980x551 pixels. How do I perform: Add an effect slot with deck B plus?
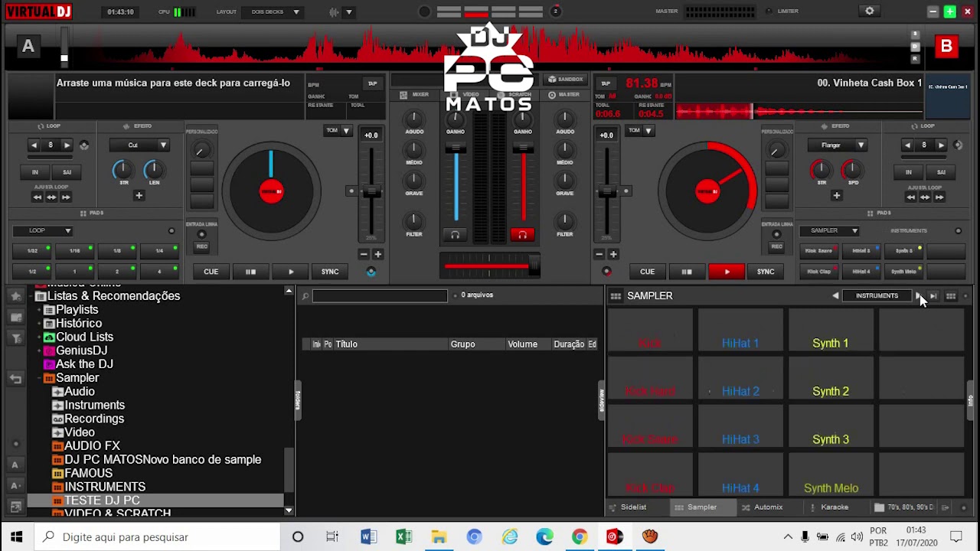point(836,196)
